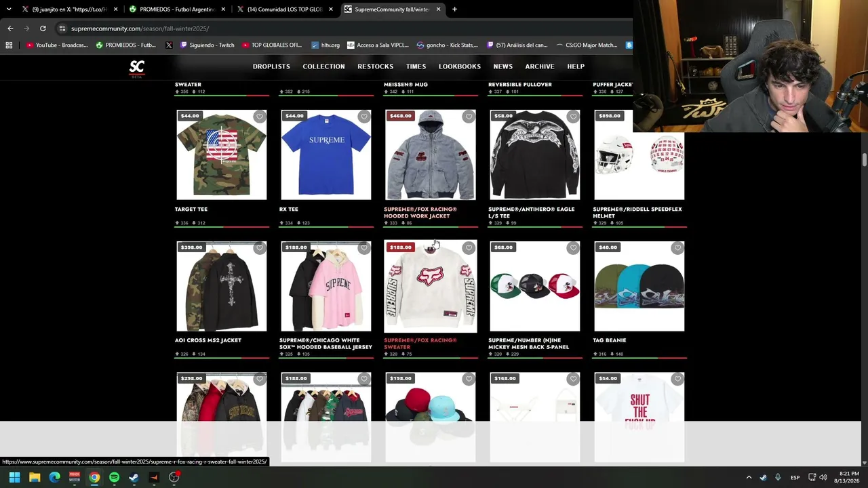
Task: Favorite the AOI Cross M52 Jacket
Action: coord(260,248)
